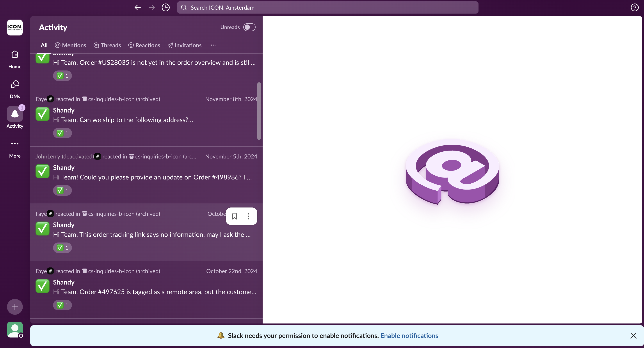Click the Search ICON. Amsterdam field
Image resolution: width=644 pixels, height=348 pixels.
pos(327,7)
